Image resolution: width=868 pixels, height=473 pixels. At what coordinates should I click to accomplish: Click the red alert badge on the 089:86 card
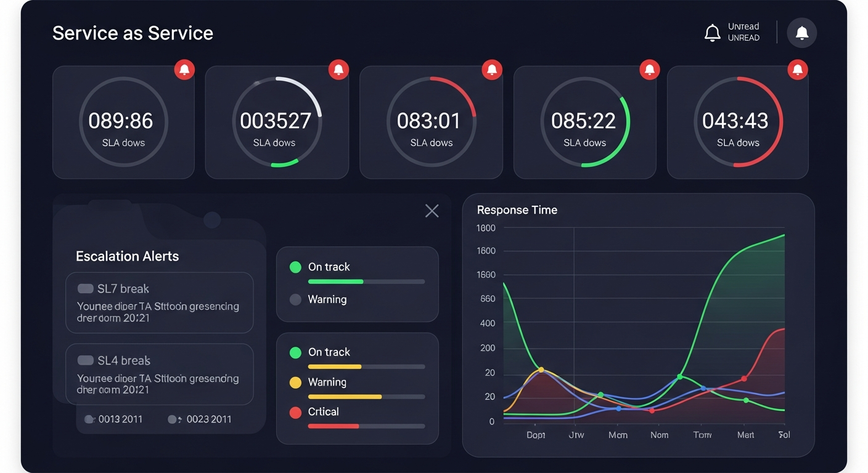tap(184, 70)
